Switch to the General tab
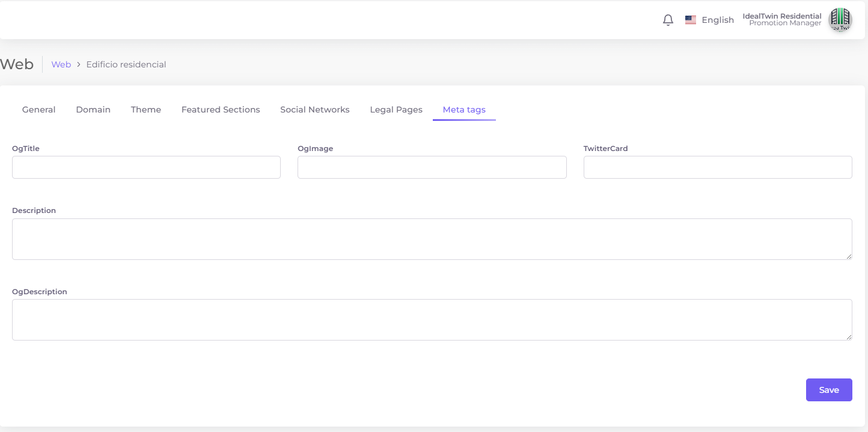Screen dimensions: 868x432 [39, 110]
